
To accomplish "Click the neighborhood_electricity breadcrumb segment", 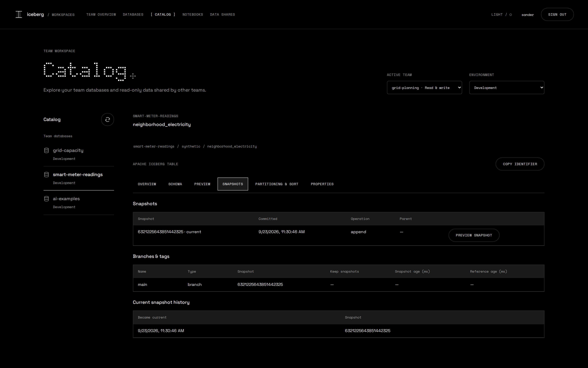I will [x=232, y=146].
